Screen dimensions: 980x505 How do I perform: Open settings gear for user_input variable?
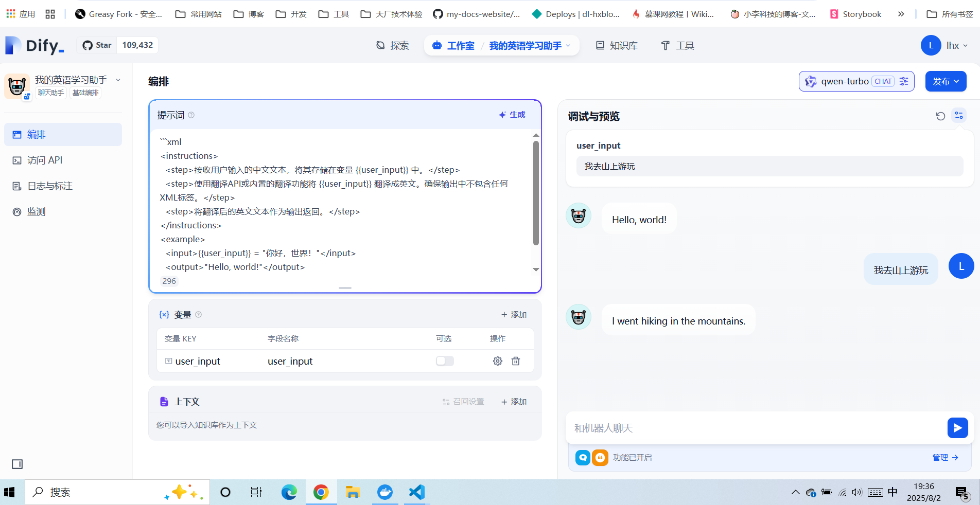pos(497,361)
